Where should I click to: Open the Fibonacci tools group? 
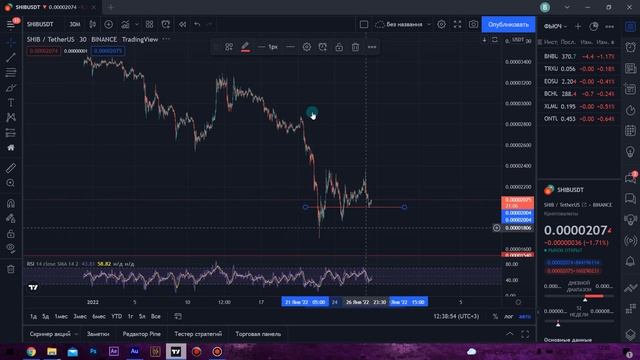11,72
